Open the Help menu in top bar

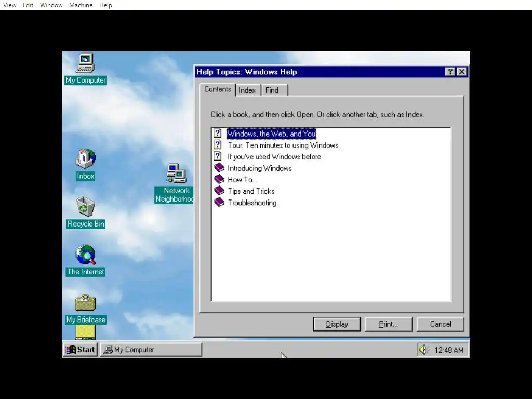(105, 5)
